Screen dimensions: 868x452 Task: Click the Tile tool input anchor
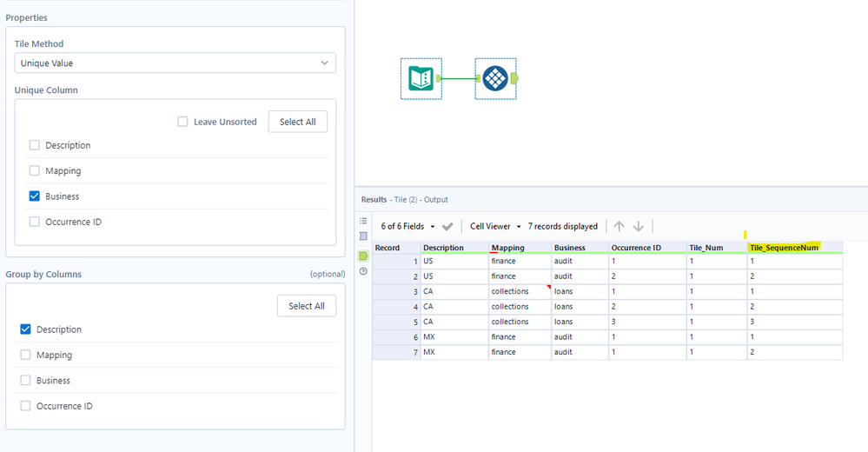point(478,78)
